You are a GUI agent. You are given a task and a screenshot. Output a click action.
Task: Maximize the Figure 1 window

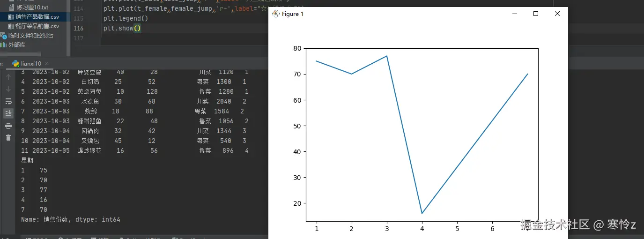click(x=536, y=14)
